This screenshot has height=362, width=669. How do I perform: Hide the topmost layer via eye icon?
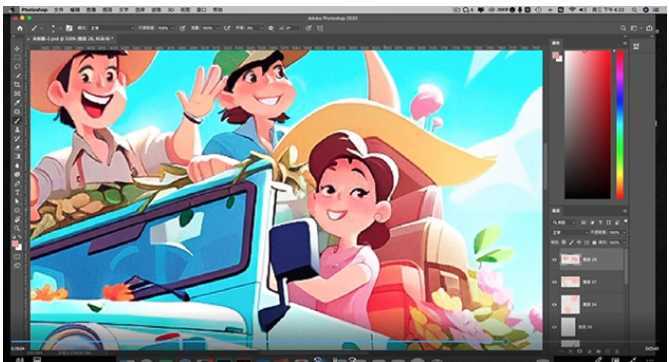tap(554, 260)
